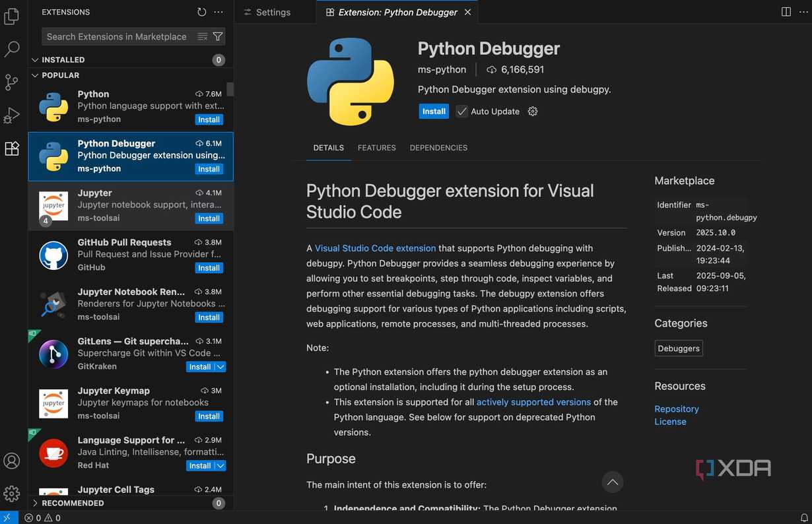Open the notifications bell in status bar
Image resolution: width=812 pixels, height=524 pixels.
pos(804,518)
